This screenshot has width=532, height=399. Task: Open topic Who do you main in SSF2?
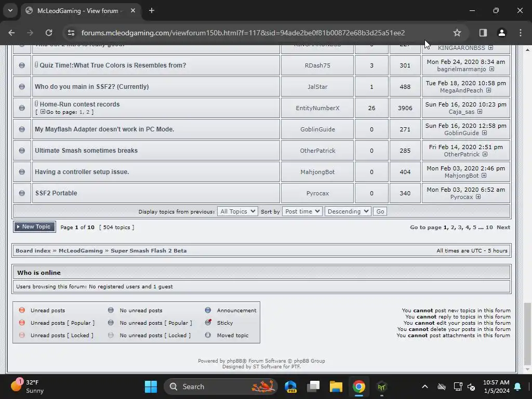click(x=91, y=87)
